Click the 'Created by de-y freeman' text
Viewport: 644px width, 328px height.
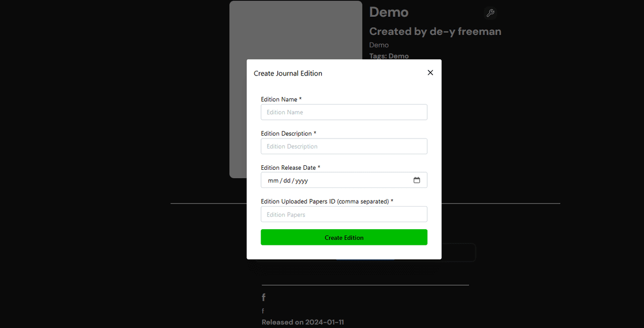click(x=435, y=31)
